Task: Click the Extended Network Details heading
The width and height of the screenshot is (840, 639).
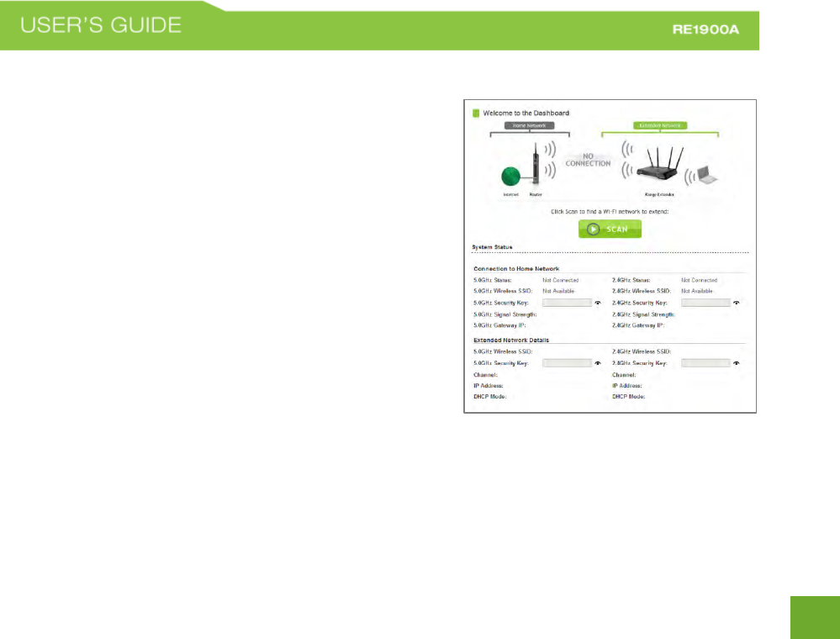Action: tap(511, 341)
